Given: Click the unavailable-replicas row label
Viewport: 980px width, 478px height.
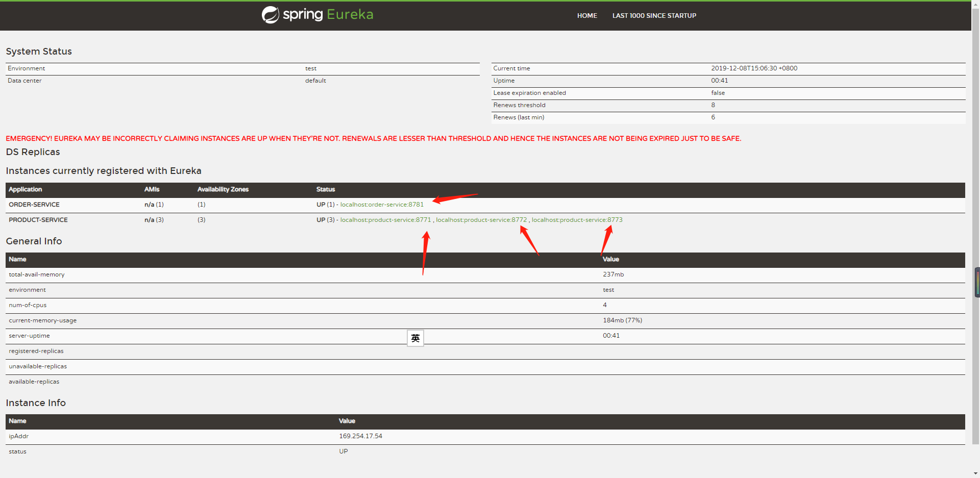Looking at the screenshot, I should (x=38, y=366).
